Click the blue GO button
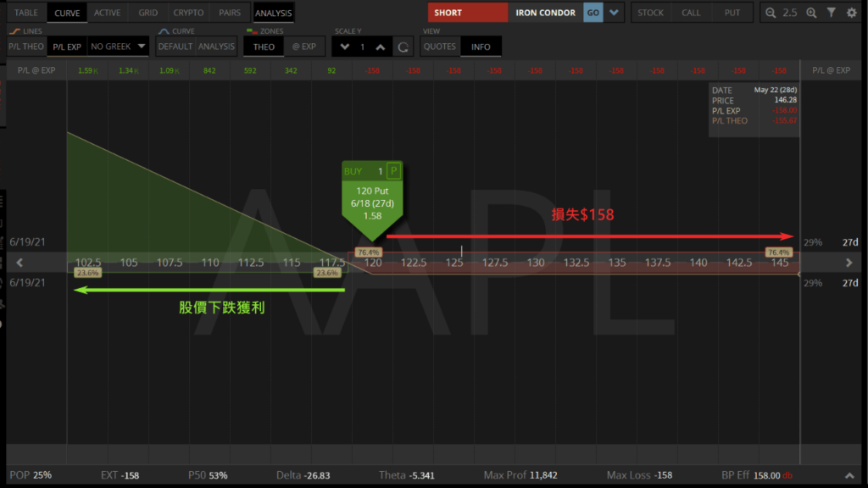The height and width of the screenshot is (488, 868). pyautogui.click(x=593, y=12)
